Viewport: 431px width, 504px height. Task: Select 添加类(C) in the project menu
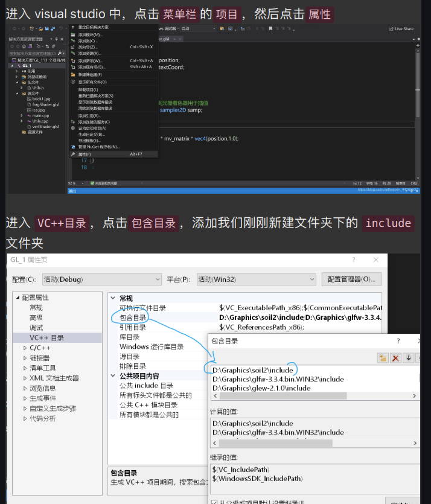113,41
